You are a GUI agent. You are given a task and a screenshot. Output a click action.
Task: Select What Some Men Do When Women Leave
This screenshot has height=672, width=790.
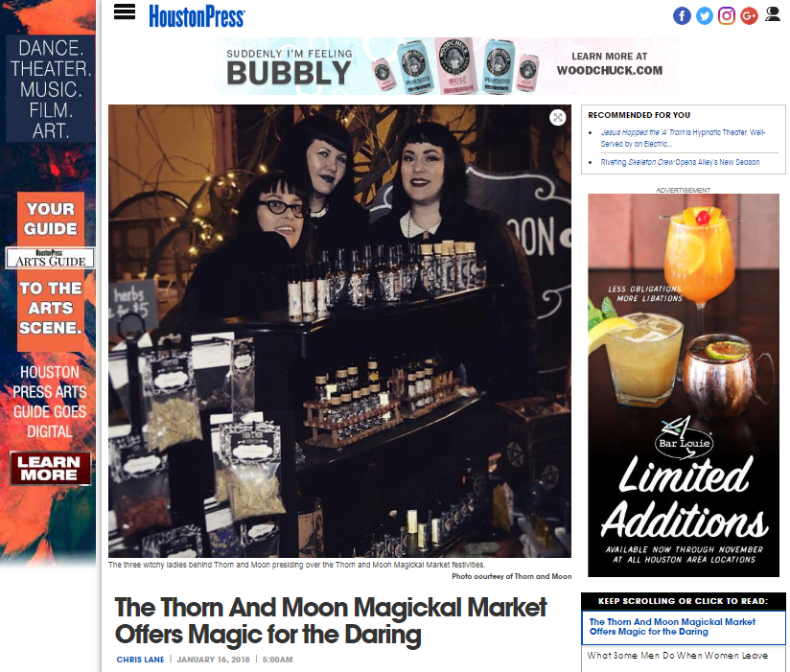(x=678, y=656)
